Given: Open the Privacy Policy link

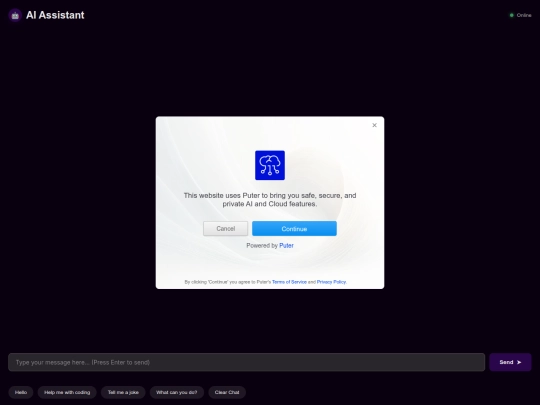Looking at the screenshot, I should pos(331,282).
